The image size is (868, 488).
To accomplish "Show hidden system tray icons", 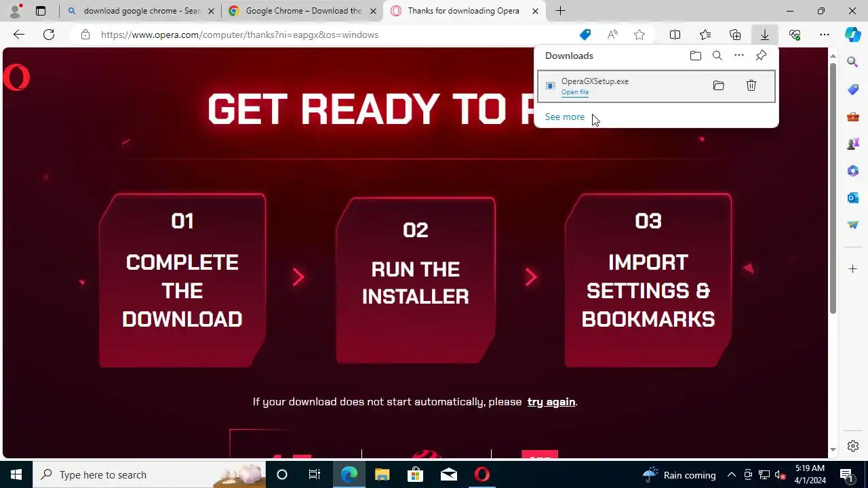I will point(731,474).
